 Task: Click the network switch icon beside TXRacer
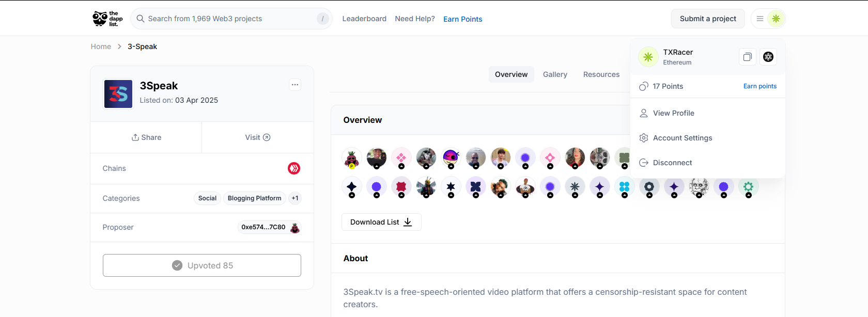click(x=768, y=57)
